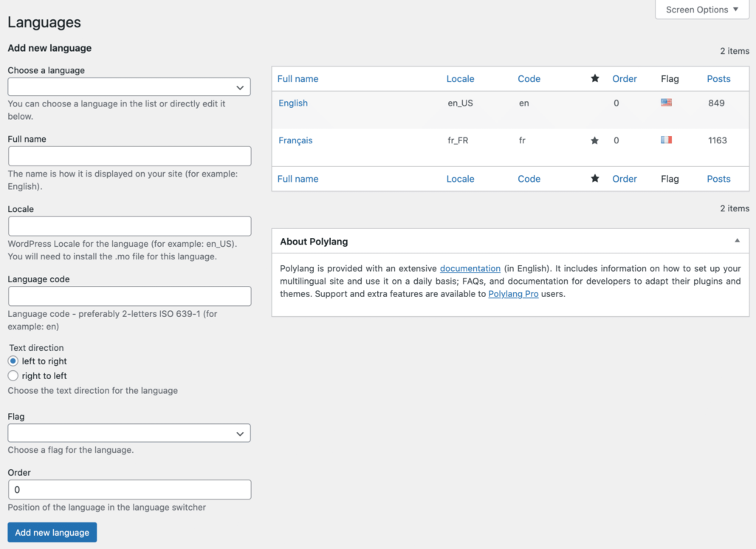Click the 849 posts count for English
The height and width of the screenshot is (549, 756).
click(716, 103)
